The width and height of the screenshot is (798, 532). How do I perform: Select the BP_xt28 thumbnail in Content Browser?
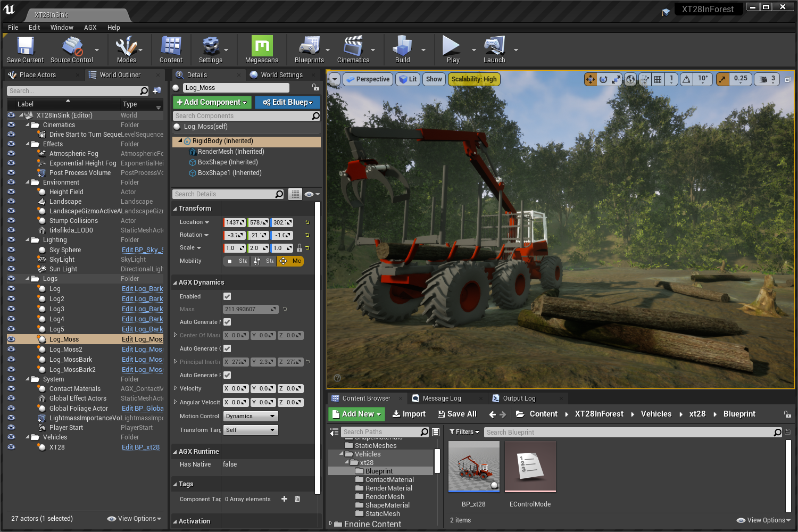coord(473,467)
